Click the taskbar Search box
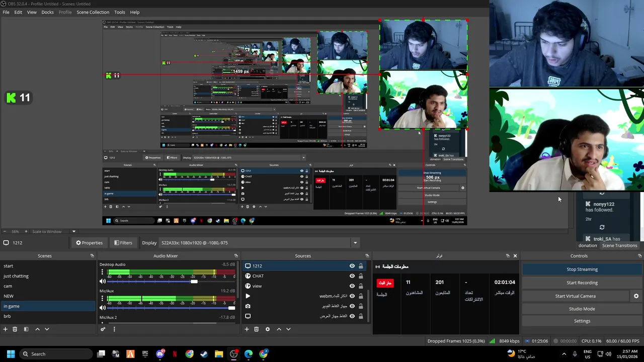 [x=55, y=354]
